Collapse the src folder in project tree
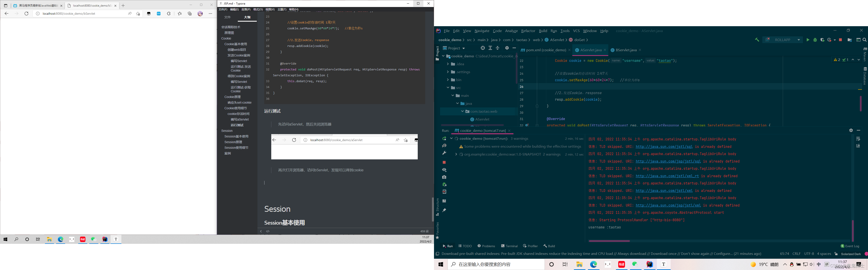 coord(448,88)
